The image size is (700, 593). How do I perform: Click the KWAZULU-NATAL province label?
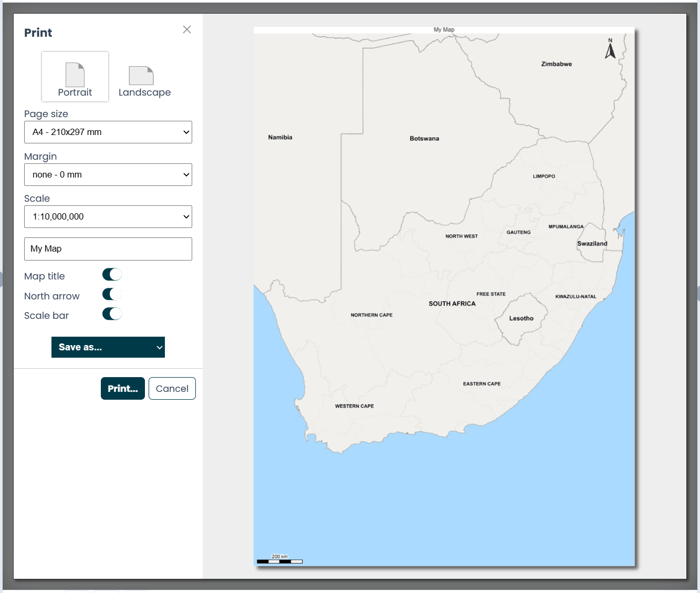[576, 297]
